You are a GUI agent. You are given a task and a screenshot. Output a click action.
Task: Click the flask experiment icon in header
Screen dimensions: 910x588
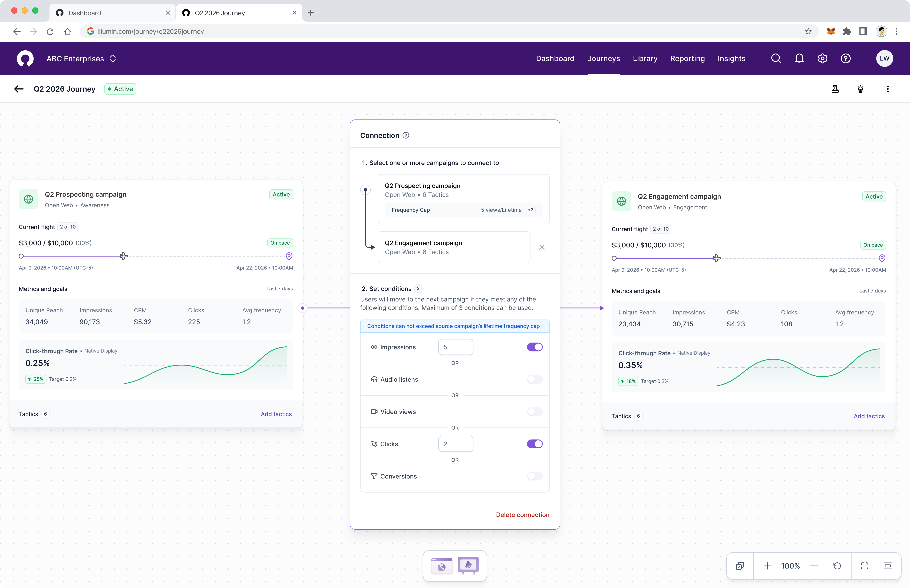click(835, 89)
